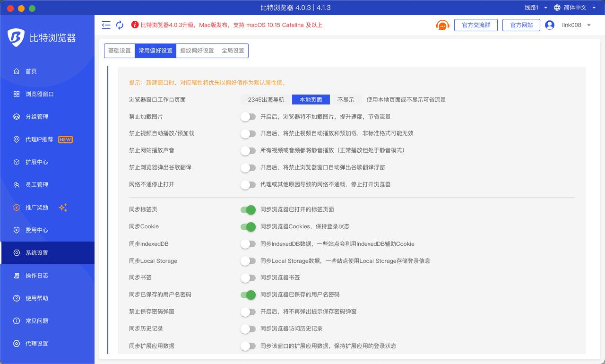This screenshot has height=364, width=605.
Task: Switch to 基础设置 tab
Action: tap(120, 51)
